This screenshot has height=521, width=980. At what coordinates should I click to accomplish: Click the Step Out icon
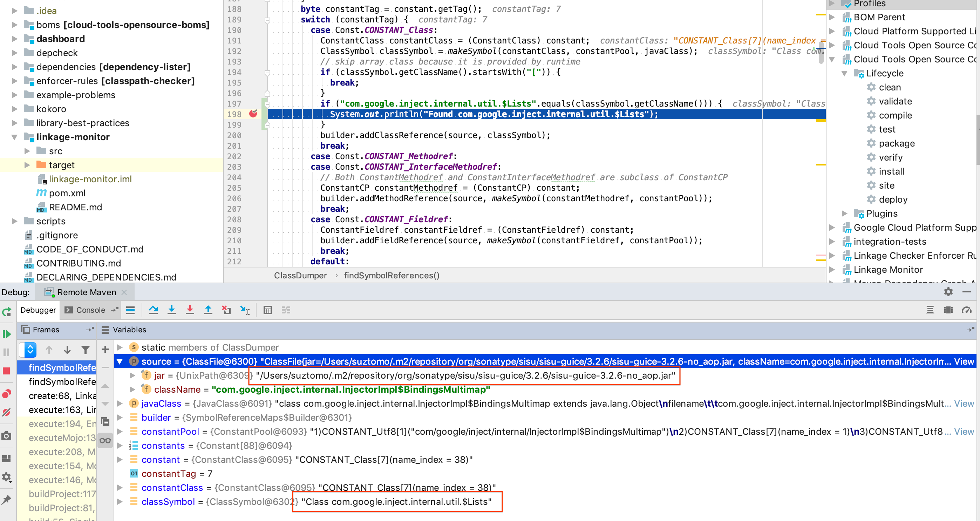[208, 310]
